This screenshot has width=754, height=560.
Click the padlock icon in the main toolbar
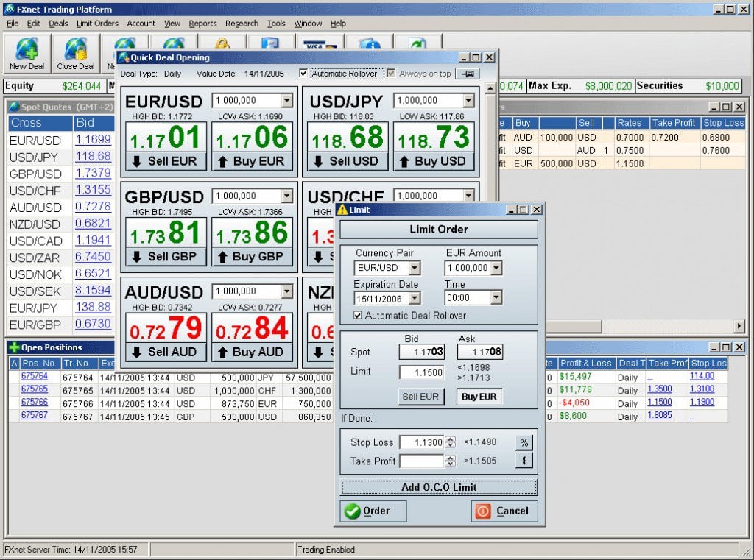pos(222,43)
